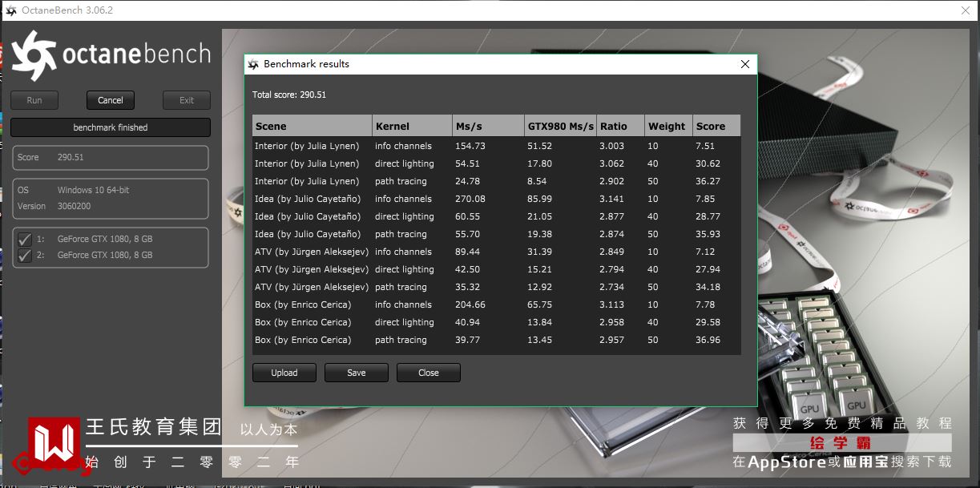Click the Exit button
Screen dimensions: 980x488
click(187, 100)
